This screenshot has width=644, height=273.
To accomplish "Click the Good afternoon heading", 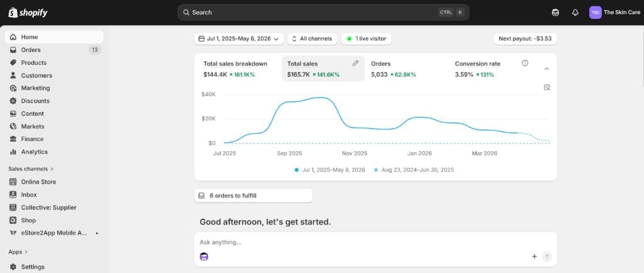I will [x=265, y=221].
